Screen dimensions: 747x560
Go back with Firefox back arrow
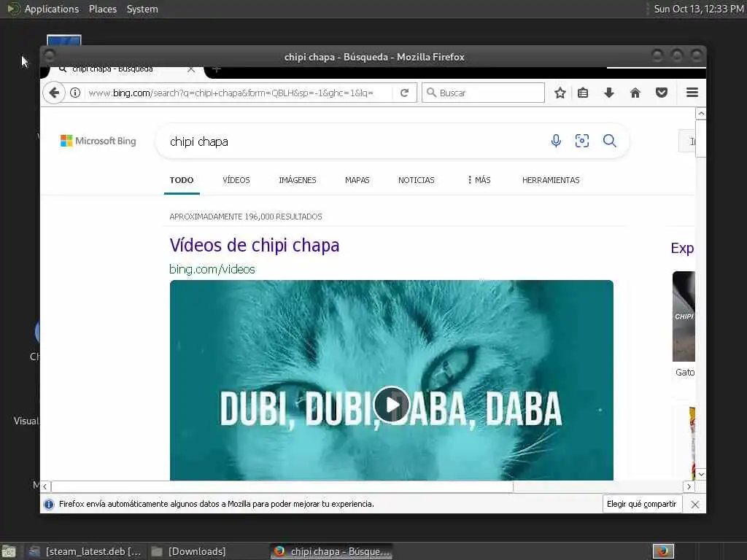(54, 93)
